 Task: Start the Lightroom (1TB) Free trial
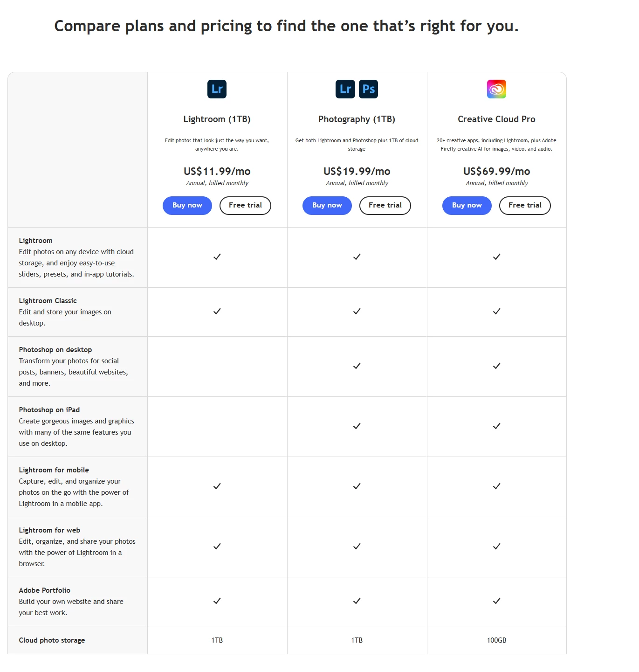coord(245,206)
